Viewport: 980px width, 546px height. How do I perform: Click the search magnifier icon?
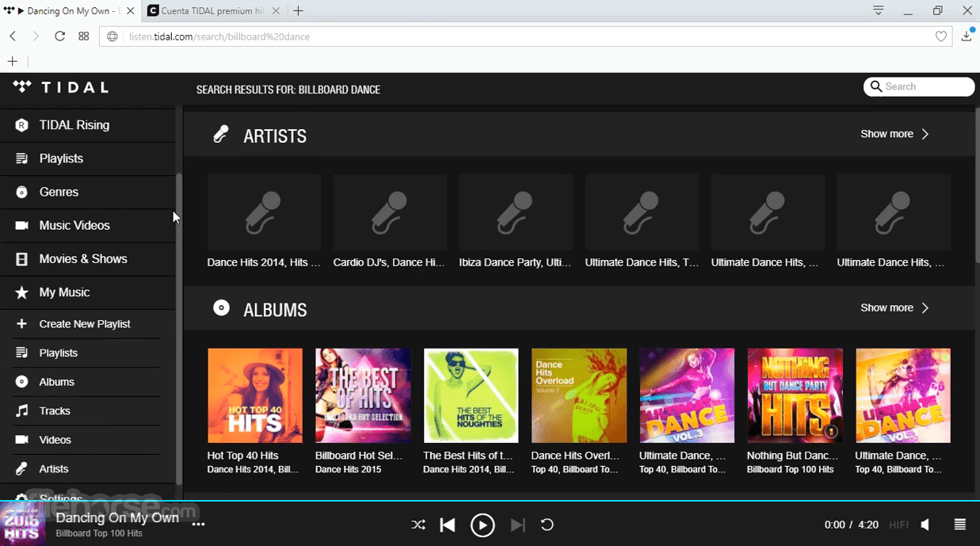875,86
